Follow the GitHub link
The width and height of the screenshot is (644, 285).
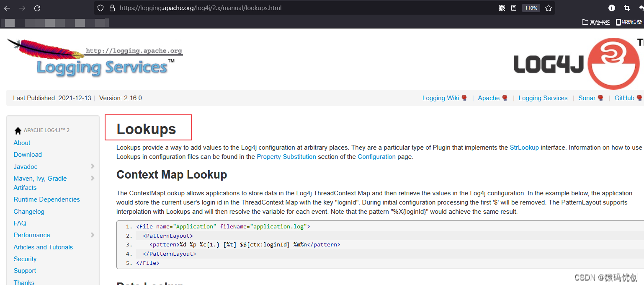tap(624, 98)
